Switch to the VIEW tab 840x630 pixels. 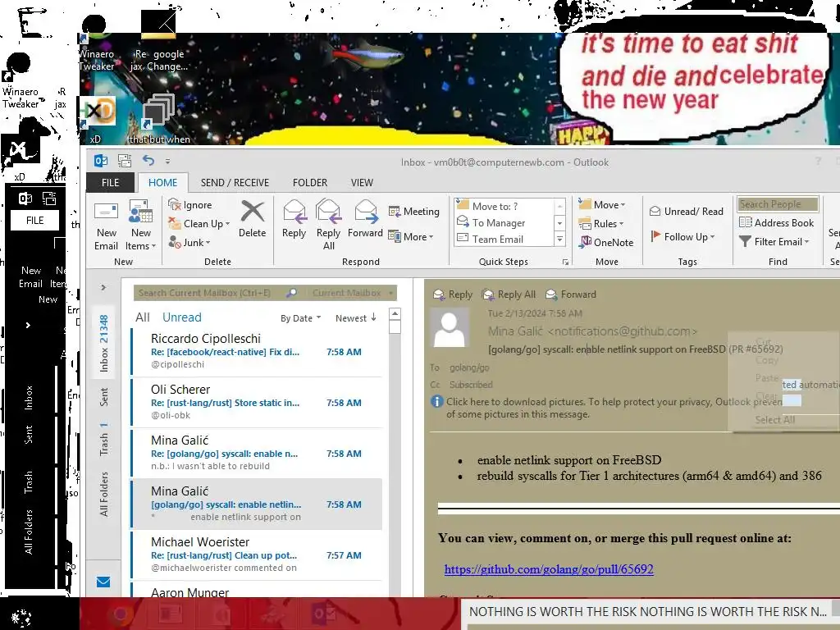point(362,183)
